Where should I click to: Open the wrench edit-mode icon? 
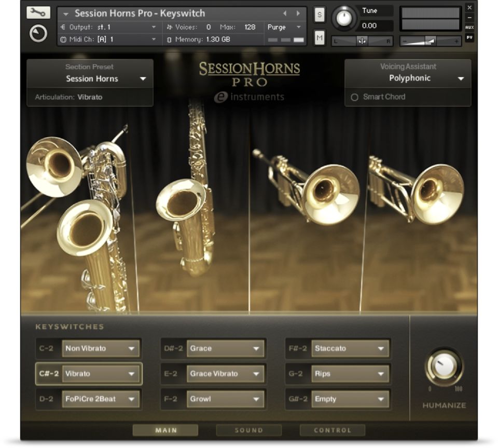38,12
